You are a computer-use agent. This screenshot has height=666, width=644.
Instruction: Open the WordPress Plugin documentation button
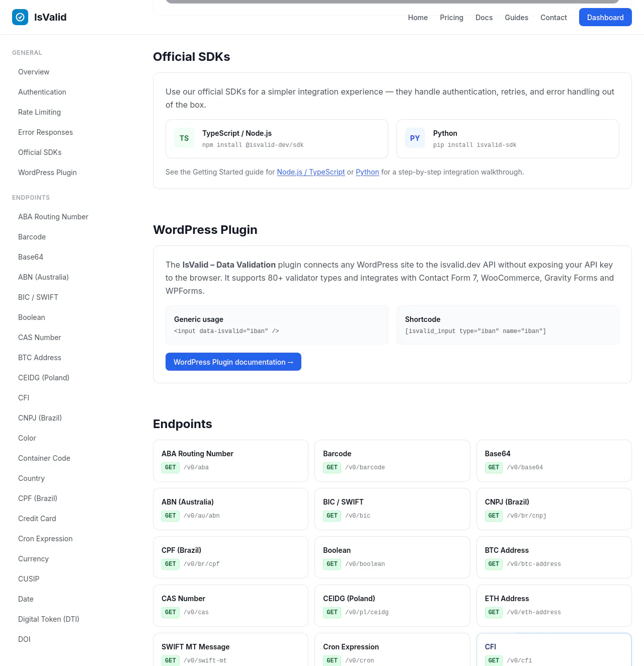pyautogui.click(x=233, y=362)
